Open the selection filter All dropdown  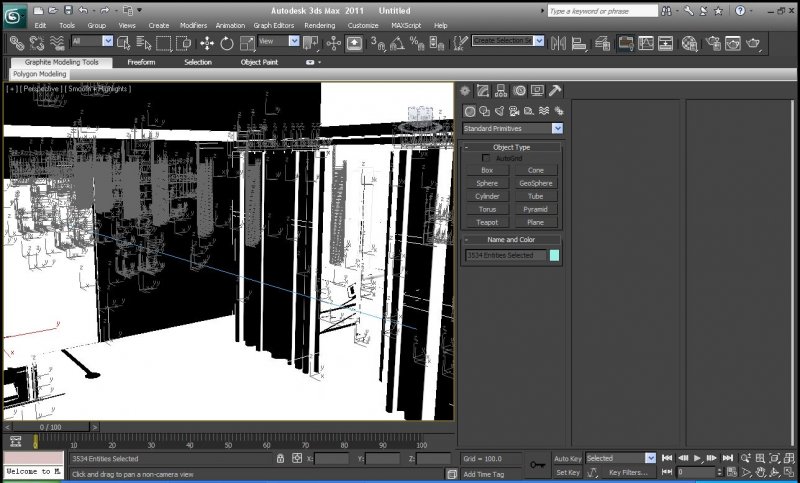click(x=107, y=41)
